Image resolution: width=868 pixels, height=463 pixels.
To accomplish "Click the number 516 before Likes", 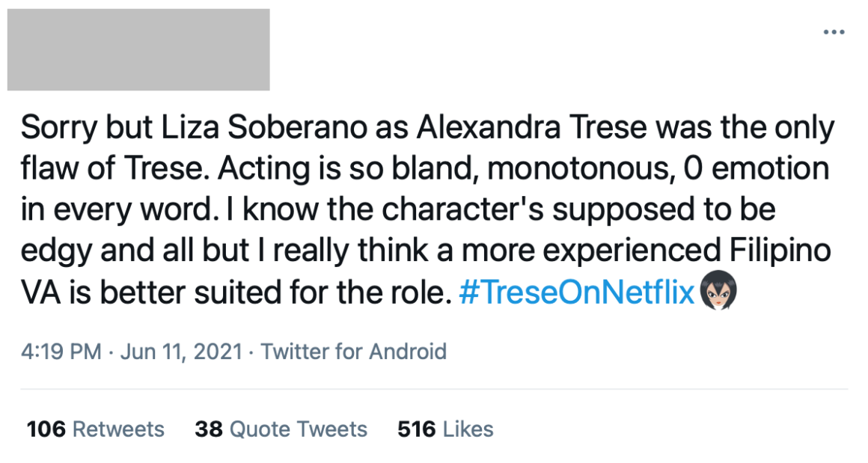I will click(417, 429).
